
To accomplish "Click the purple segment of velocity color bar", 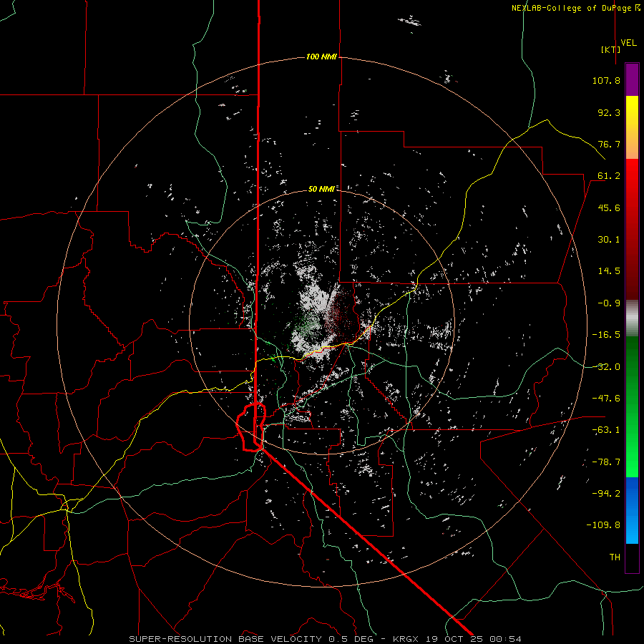I will pos(632,79).
